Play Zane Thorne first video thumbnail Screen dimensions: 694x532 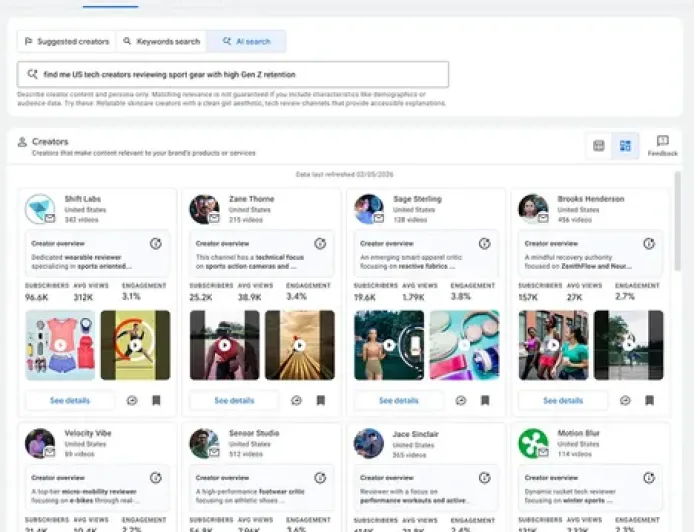coord(225,345)
